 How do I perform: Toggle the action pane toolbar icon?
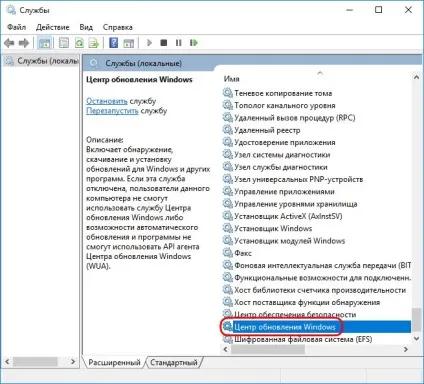128,43
